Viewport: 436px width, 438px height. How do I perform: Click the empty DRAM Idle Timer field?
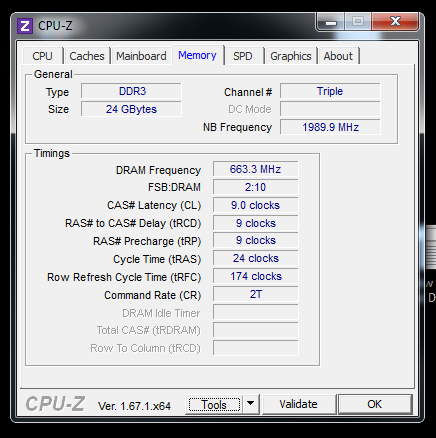pyautogui.click(x=256, y=312)
